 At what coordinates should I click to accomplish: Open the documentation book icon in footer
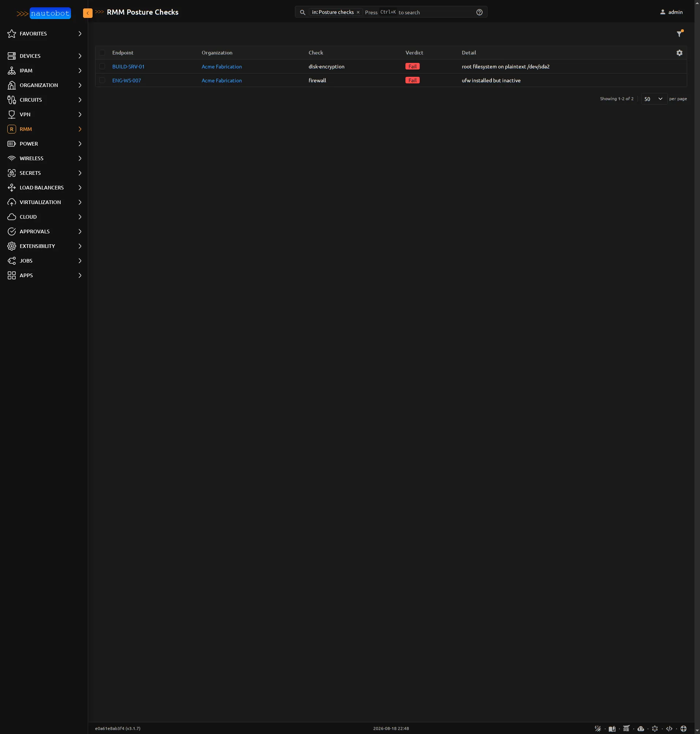(x=612, y=729)
